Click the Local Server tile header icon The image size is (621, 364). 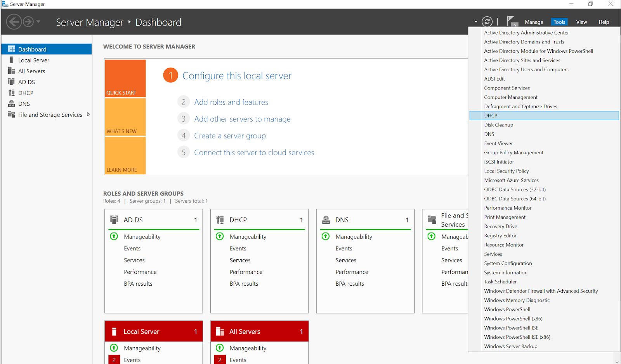click(114, 331)
